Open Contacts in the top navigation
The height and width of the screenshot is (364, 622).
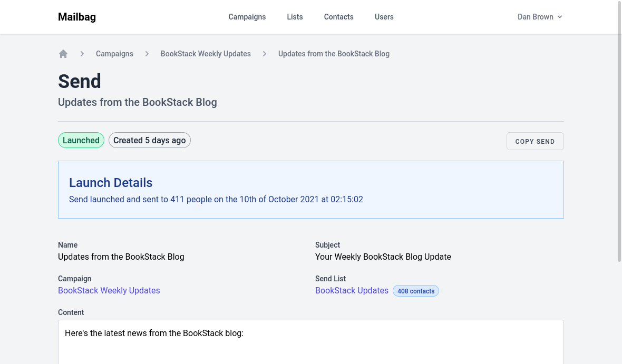(338, 17)
